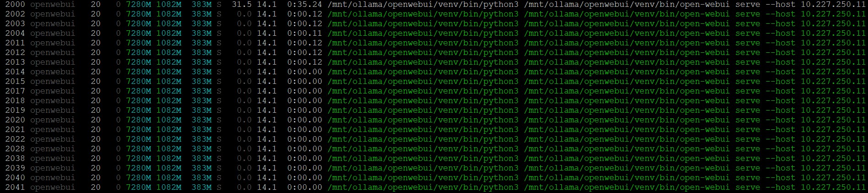Select the last process row, PID 2041

point(15,187)
